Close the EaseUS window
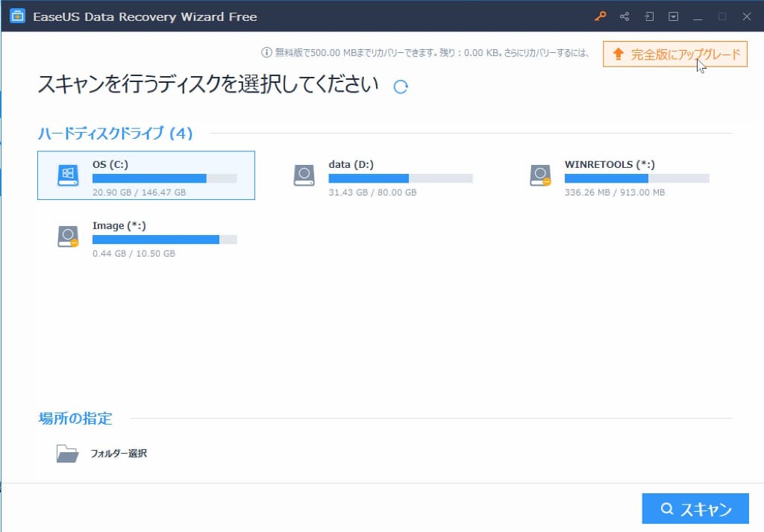 (x=746, y=16)
